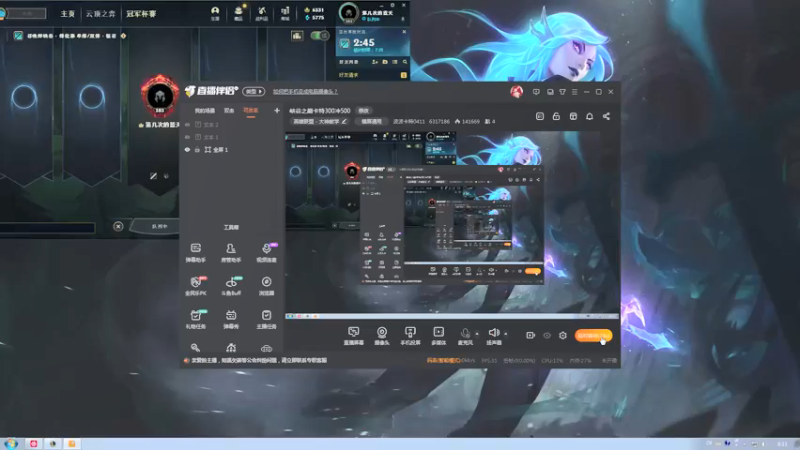Open League client store (商城) icon
800x450 pixels.
point(285,13)
